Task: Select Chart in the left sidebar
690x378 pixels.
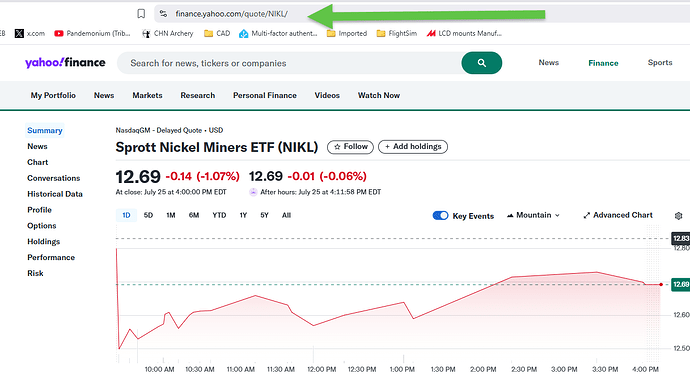Action: pos(37,162)
